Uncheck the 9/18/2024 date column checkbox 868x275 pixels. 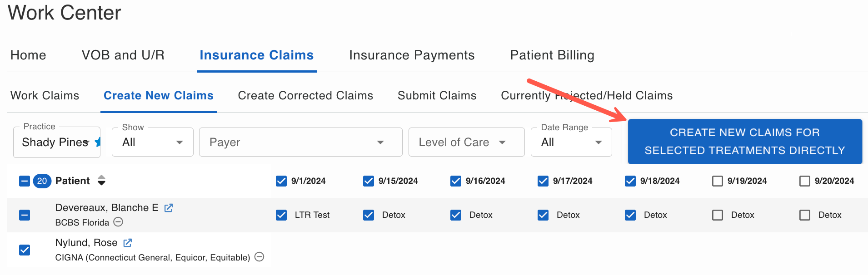click(630, 181)
